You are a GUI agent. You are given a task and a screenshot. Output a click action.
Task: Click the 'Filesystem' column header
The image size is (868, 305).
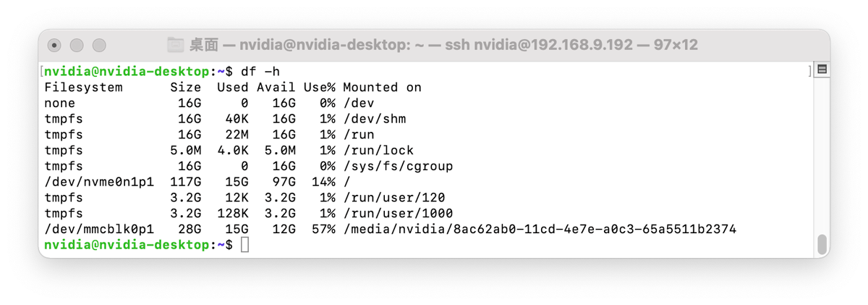pos(83,88)
